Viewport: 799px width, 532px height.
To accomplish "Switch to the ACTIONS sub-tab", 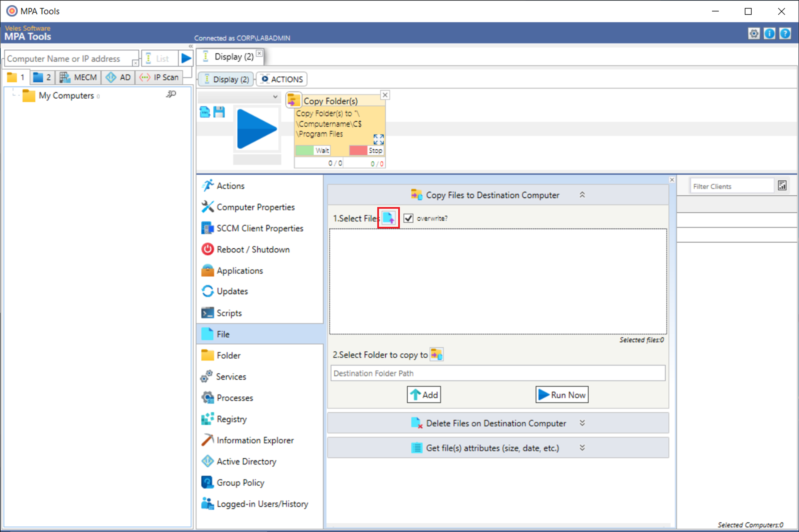I will tap(282, 79).
